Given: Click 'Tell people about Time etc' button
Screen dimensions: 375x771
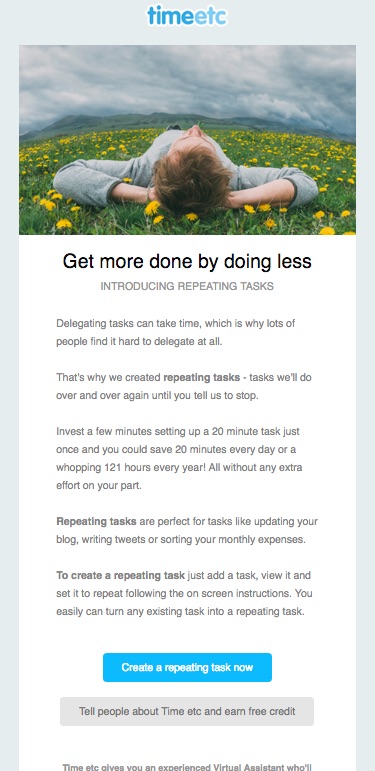Looking at the screenshot, I should (x=187, y=711).
